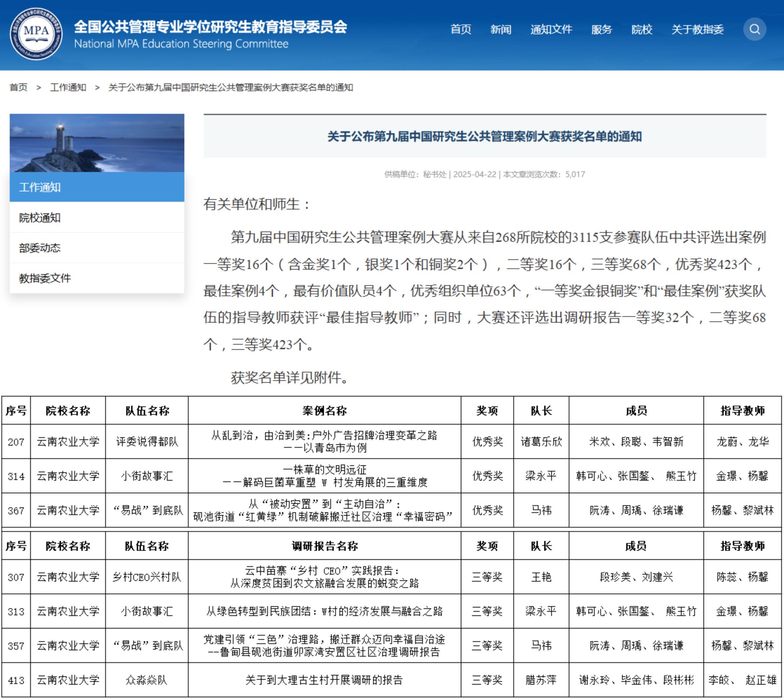Viewport: 784px width, 698px height.
Task: Click the 调研报告名称 table header cell
Action: click(324, 546)
